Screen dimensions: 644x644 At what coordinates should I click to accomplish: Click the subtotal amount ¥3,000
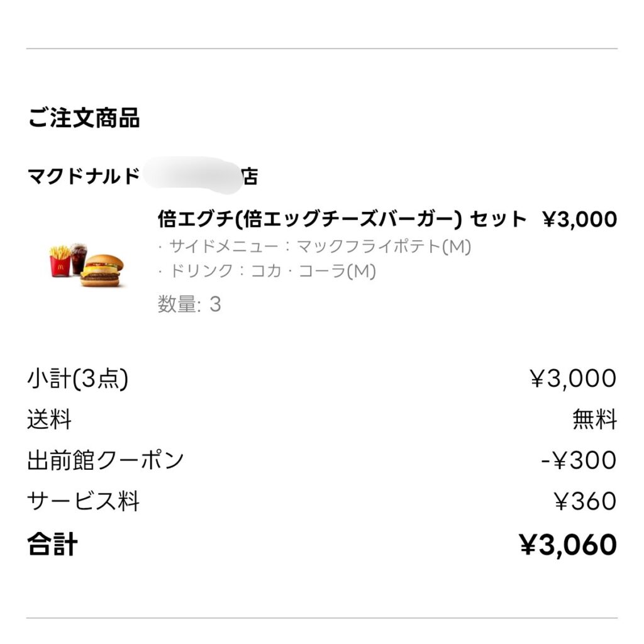coord(573,379)
